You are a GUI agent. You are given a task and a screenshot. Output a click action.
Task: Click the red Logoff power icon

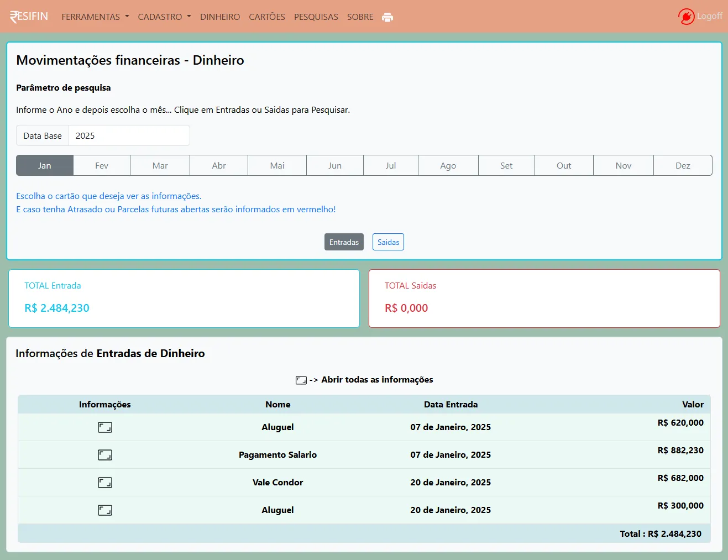[x=686, y=17]
